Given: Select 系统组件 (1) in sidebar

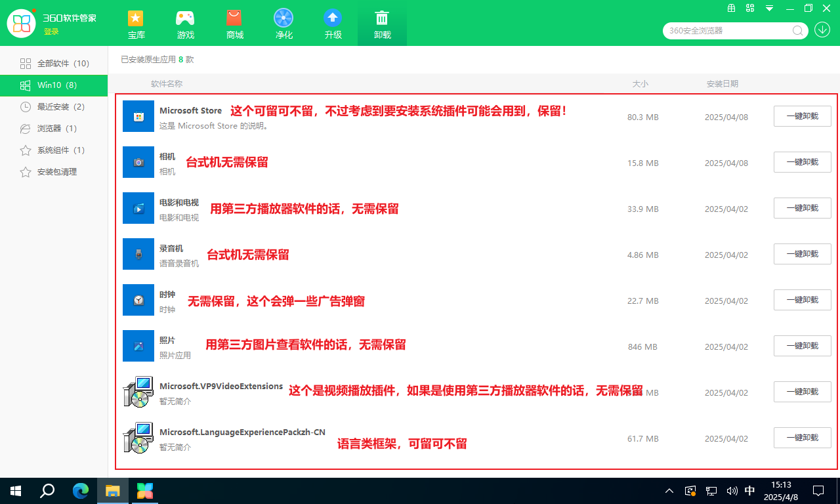Looking at the screenshot, I should (54, 150).
